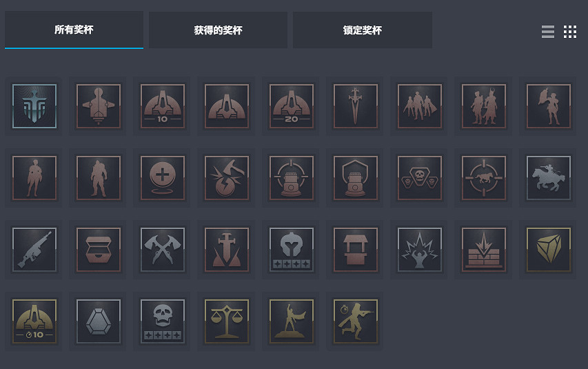Select the running gunman with timer trophy
Image resolution: width=588 pixels, height=369 pixels.
(x=356, y=321)
